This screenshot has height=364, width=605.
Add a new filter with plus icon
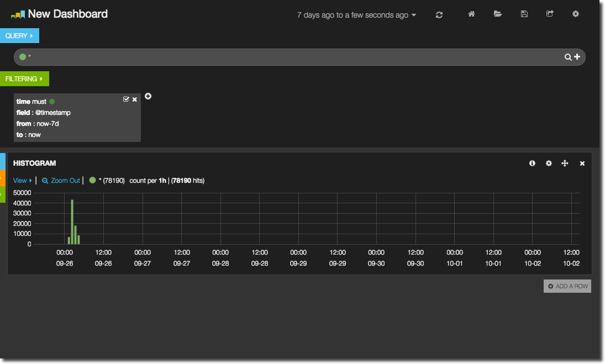[148, 96]
